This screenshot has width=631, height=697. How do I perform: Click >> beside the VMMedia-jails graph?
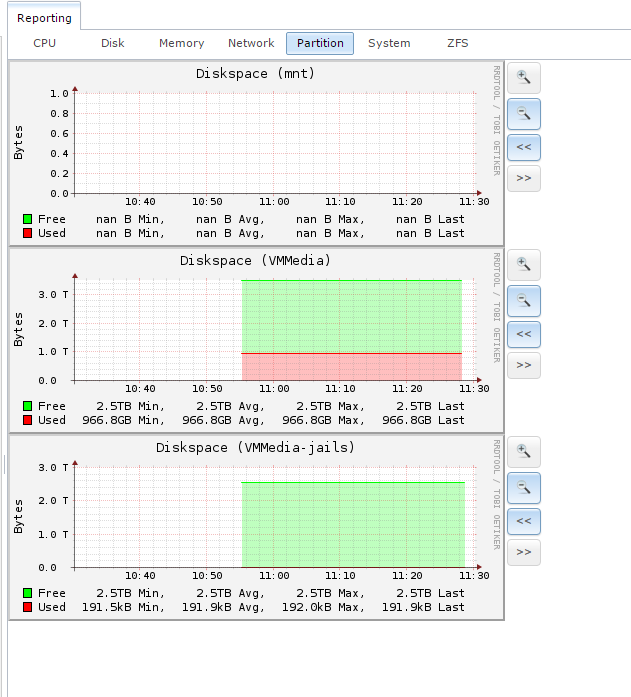click(x=524, y=553)
